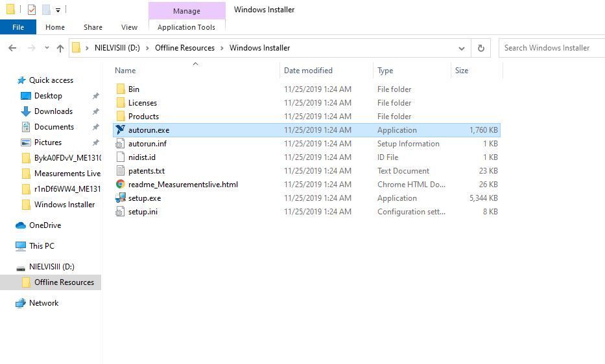Image resolution: width=605 pixels, height=364 pixels.
Task: Click Chrome HTML Do... type cell
Action: point(411,185)
